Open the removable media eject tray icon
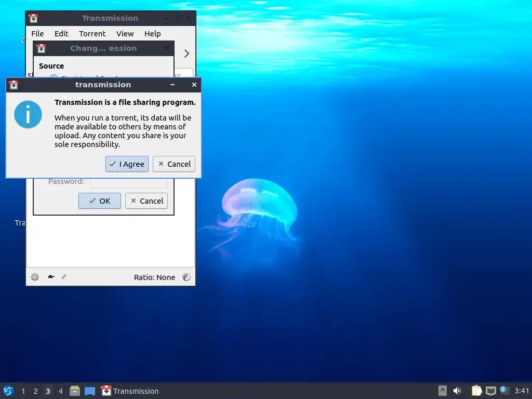Viewport: 532px width, 399px height. (x=443, y=391)
